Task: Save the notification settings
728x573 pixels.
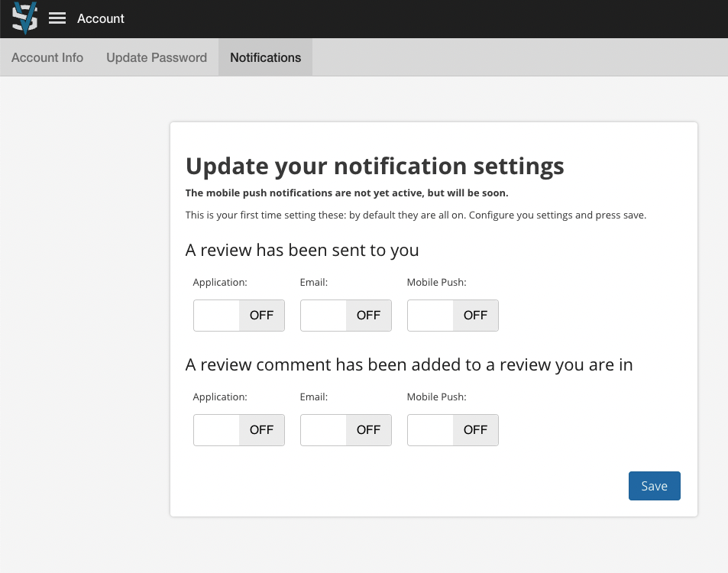Action: pyautogui.click(x=654, y=486)
